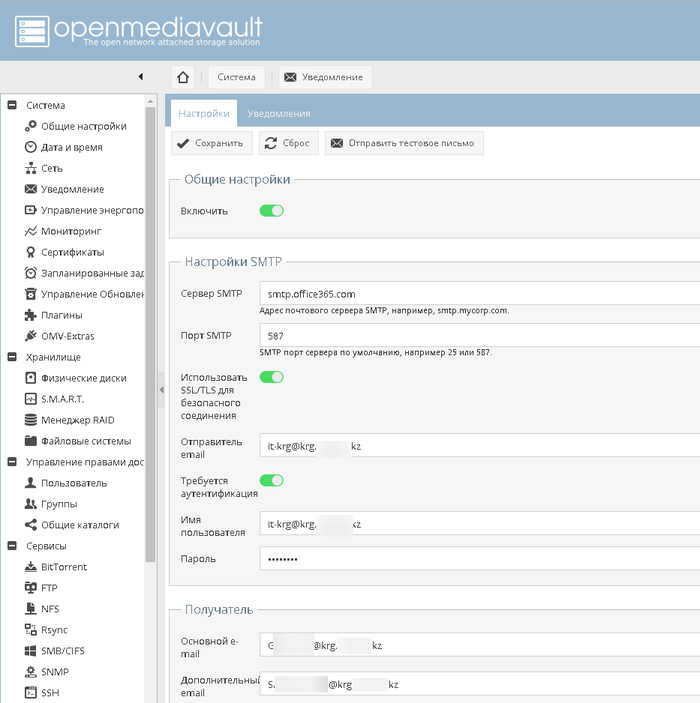The width and height of the screenshot is (700, 703).
Task: Click the Сохранить button
Action: 212,143
